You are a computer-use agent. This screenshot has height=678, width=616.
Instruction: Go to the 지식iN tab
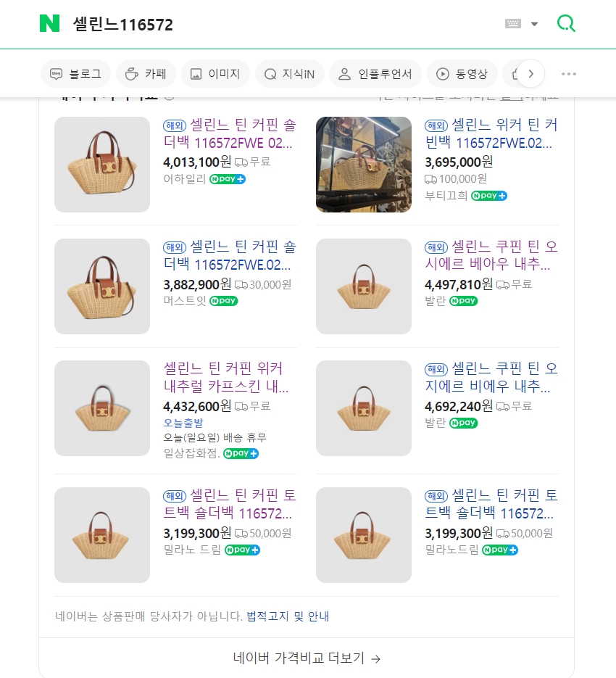tap(289, 74)
